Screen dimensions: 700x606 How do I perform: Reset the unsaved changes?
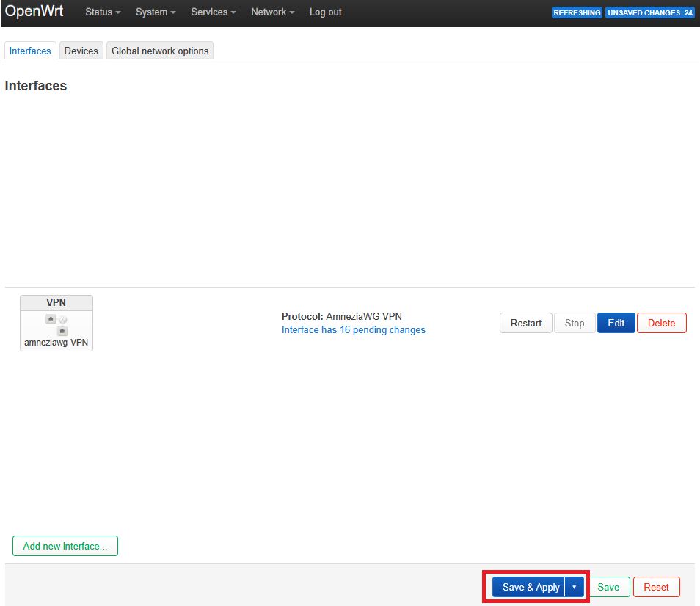click(x=656, y=587)
